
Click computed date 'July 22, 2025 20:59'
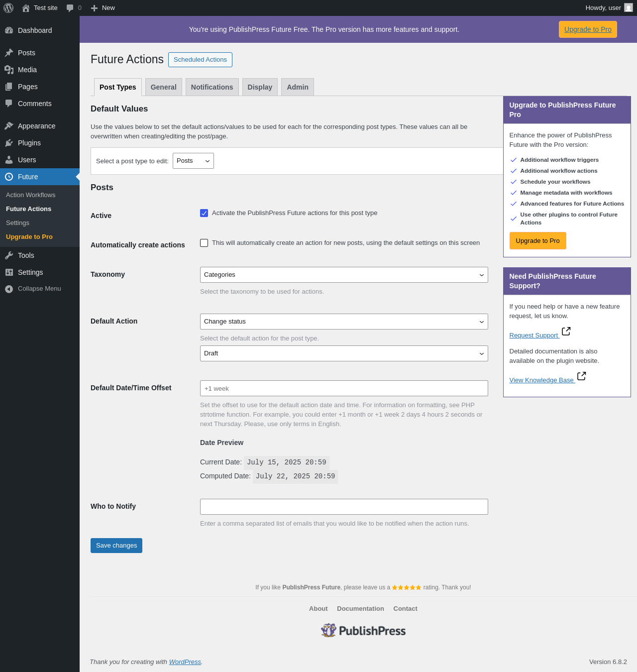[296, 476]
